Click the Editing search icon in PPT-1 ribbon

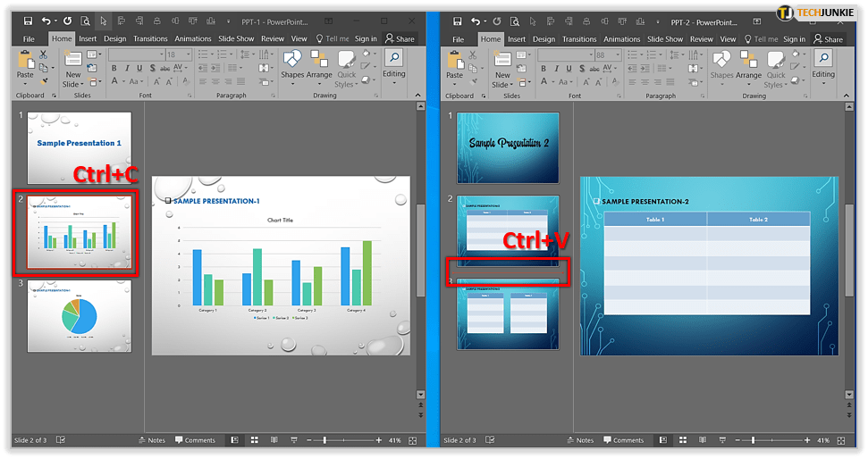(x=394, y=60)
